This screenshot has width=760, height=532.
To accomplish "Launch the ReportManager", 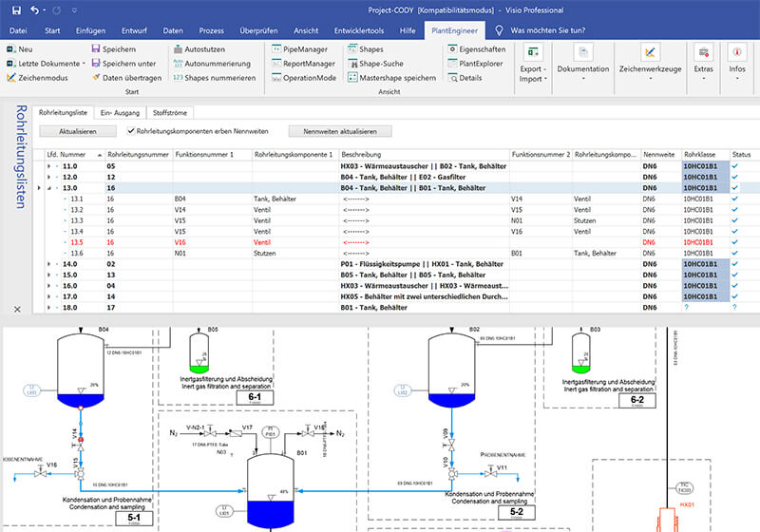I will [303, 64].
